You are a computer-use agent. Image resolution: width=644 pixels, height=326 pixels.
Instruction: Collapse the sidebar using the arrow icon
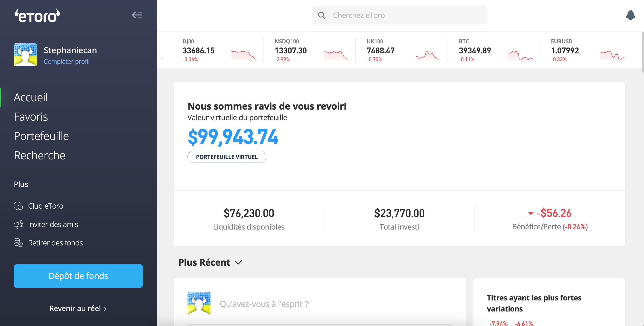[137, 15]
